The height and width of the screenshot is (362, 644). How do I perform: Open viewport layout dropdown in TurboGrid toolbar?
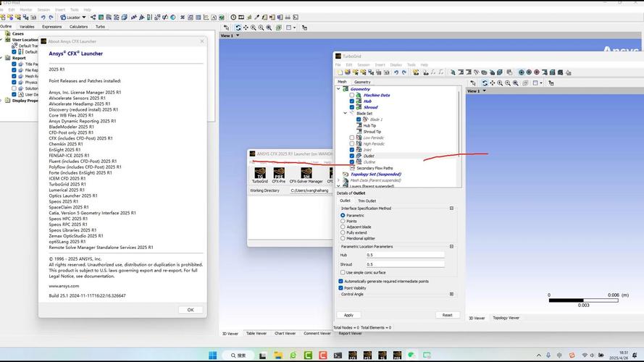(x=541, y=83)
